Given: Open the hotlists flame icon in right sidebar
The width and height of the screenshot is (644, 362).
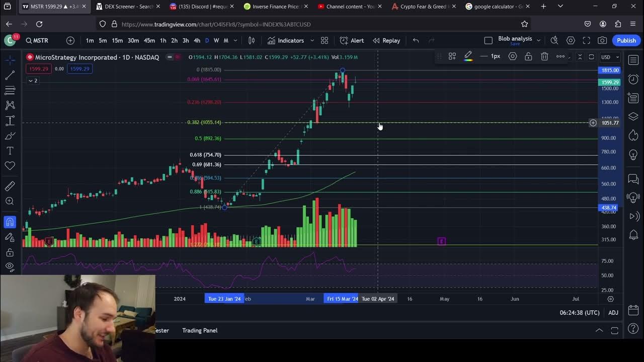Looking at the screenshot, I should (633, 136).
